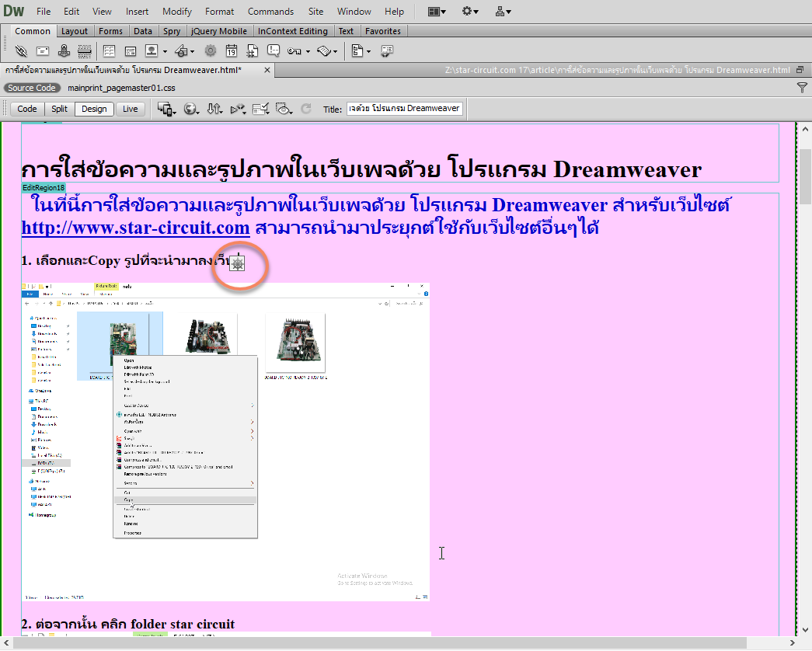812x651 pixels.
Task: Open the W3C Validation dropdown
Action: point(239,109)
